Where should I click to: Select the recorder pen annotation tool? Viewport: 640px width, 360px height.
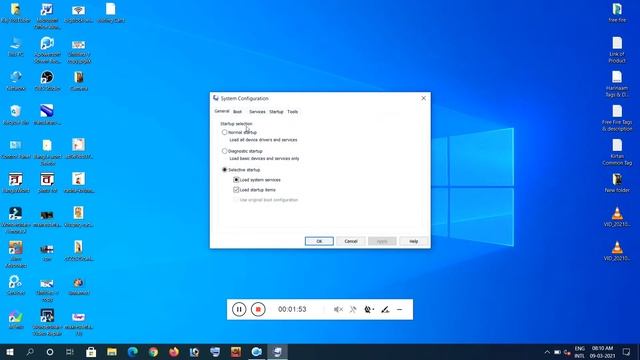[385, 310]
